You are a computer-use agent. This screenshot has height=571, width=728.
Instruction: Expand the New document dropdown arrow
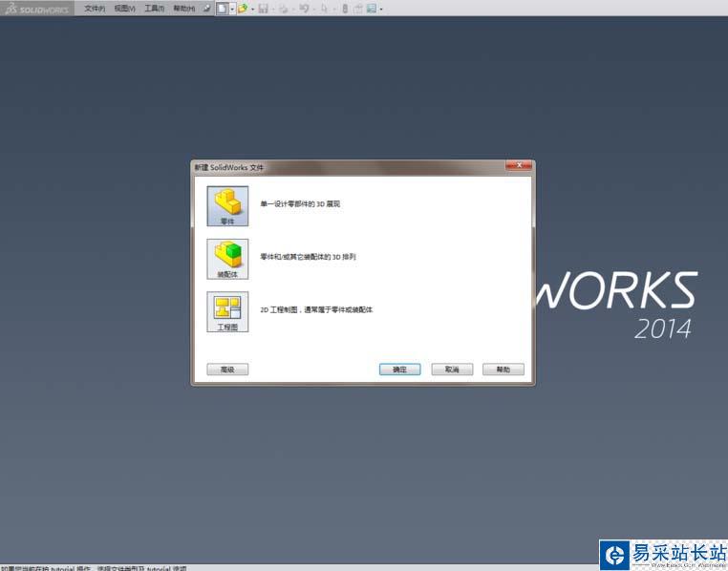click(232, 9)
